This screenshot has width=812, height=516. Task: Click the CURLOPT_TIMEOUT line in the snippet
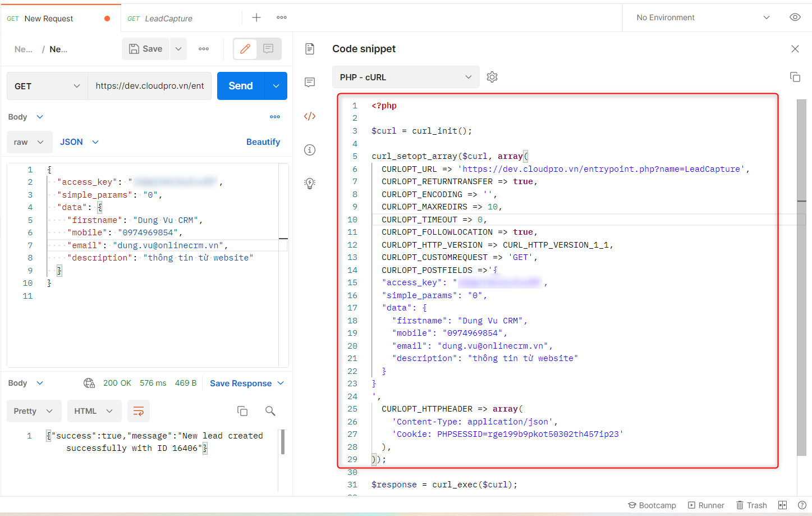(x=434, y=220)
